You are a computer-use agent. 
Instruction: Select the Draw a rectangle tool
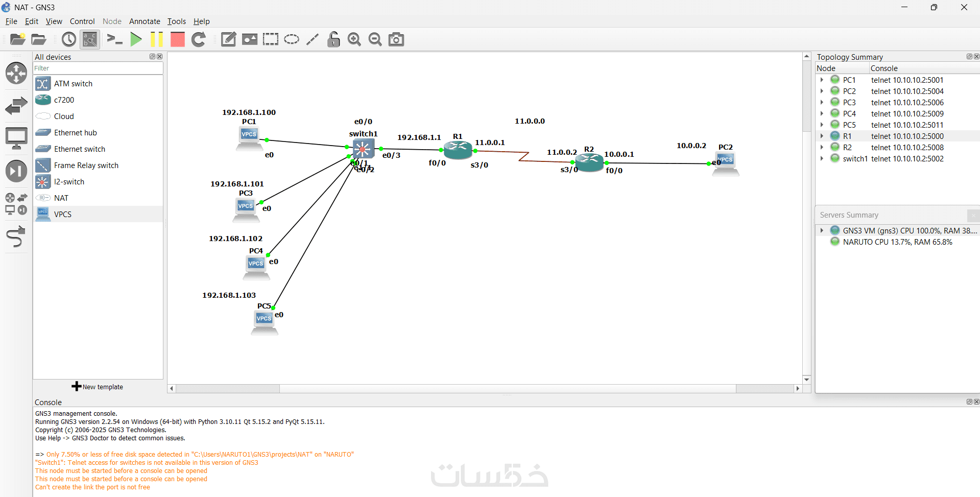pos(271,39)
